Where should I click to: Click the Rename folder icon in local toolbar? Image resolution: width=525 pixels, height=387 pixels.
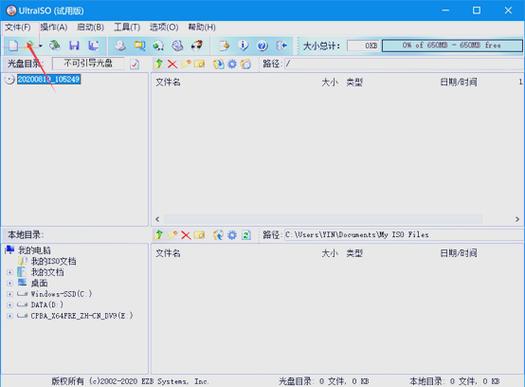[200, 235]
